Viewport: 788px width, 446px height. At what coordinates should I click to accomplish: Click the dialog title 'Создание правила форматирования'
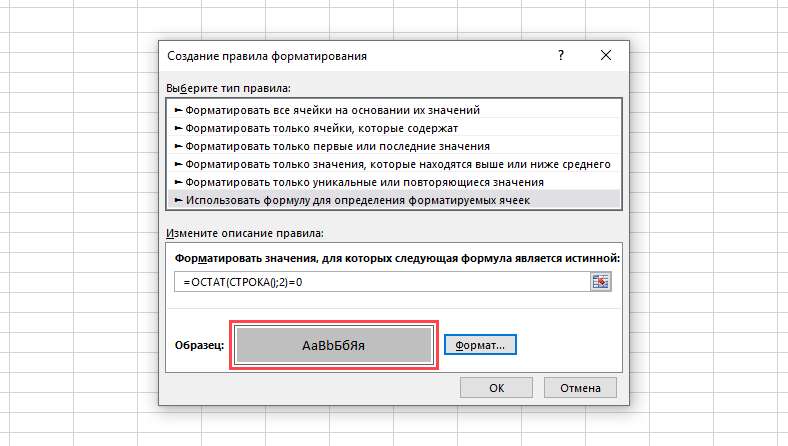pyautogui.click(x=267, y=56)
